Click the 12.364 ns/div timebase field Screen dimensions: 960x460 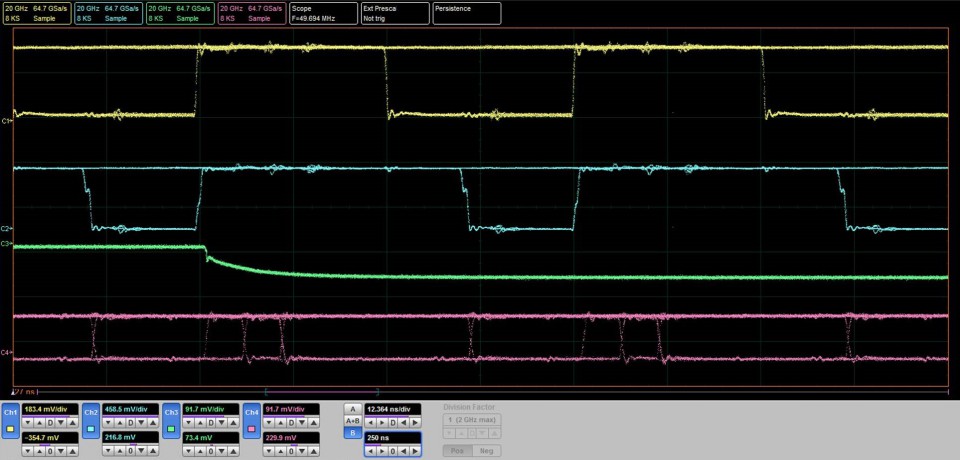[x=392, y=409]
